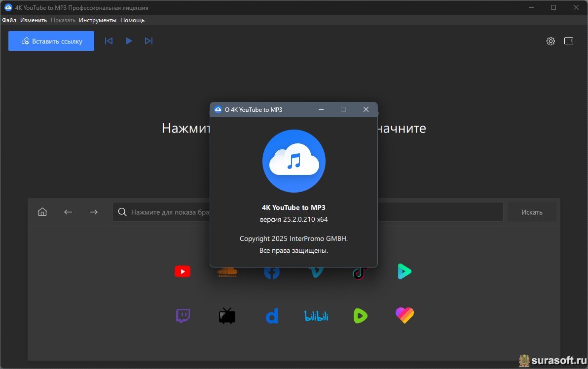
Task: Open the TikTok site icon
Action: [x=360, y=273]
